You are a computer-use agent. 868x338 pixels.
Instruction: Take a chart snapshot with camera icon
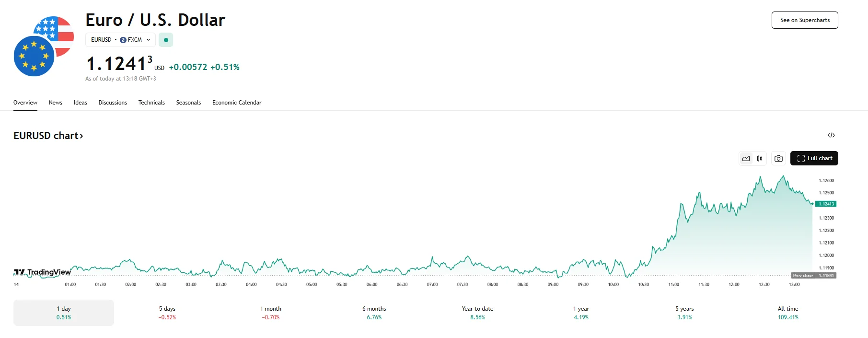coord(778,158)
